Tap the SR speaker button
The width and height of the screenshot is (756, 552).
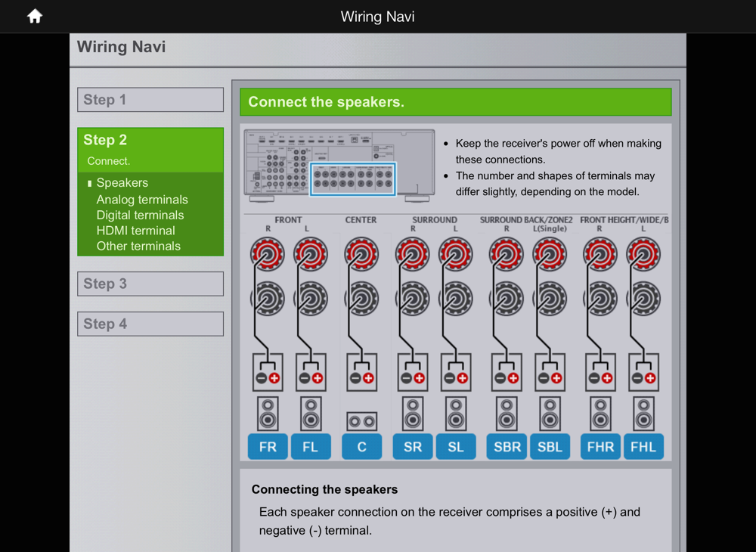click(413, 447)
